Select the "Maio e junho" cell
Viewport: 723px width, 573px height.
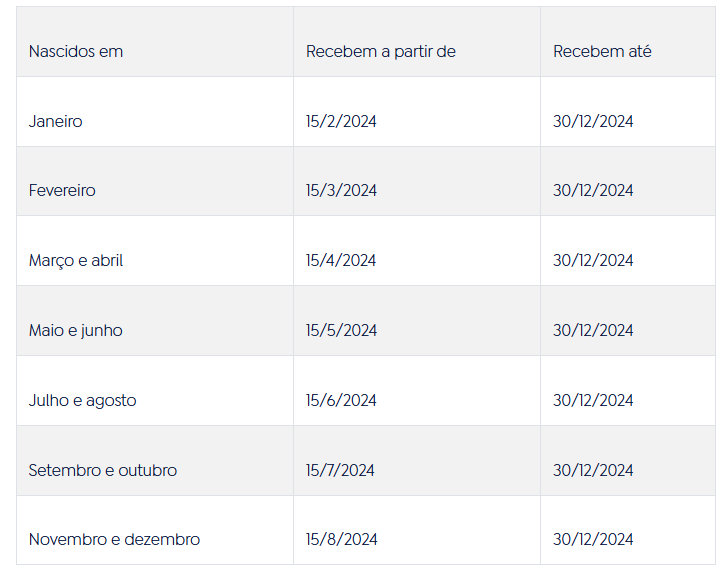pos(76,330)
